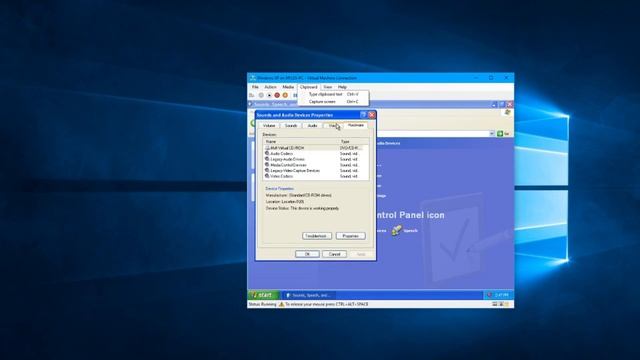Select the Video Codecs row

pyautogui.click(x=313, y=176)
